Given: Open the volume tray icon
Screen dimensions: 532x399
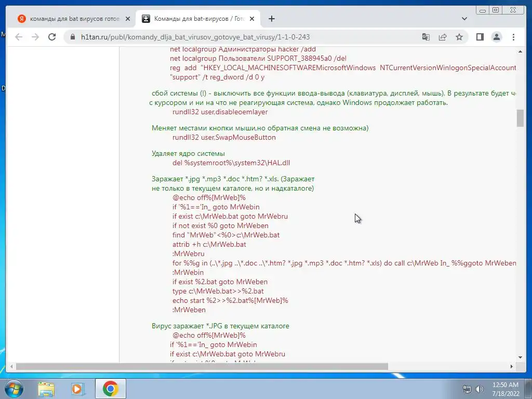Looking at the screenshot, I should 479,389.
